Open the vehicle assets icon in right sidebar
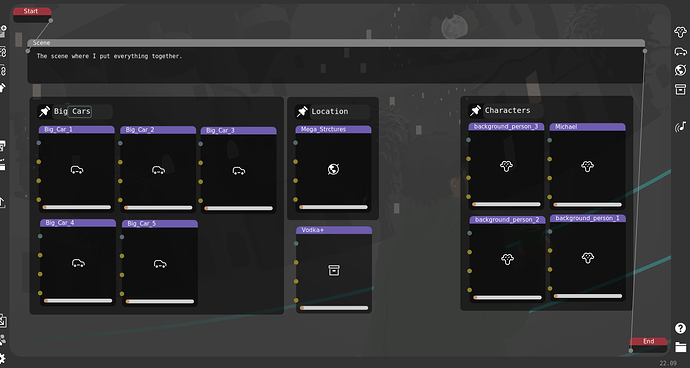Viewport: 690px width, 368px height. pos(680,52)
